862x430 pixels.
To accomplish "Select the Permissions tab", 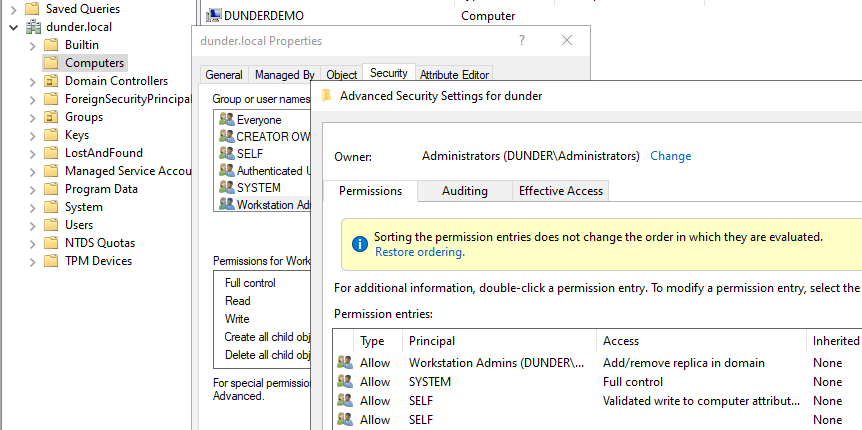I will (370, 191).
